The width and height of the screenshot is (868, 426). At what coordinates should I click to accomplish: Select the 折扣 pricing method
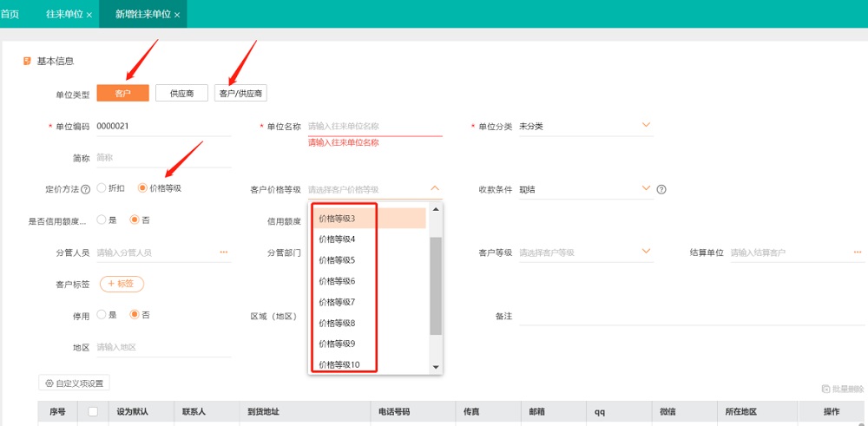102,188
